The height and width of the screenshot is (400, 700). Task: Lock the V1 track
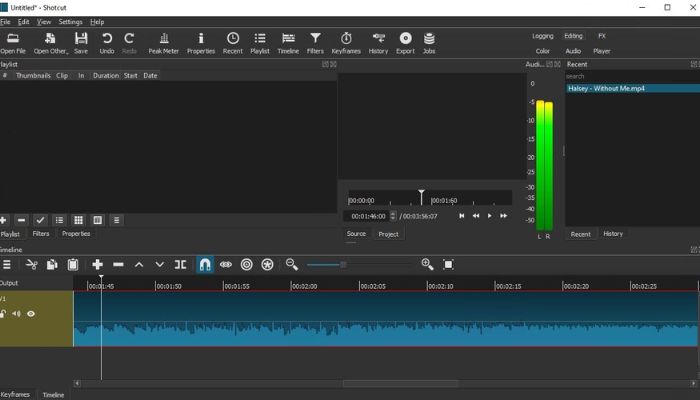coord(3,314)
